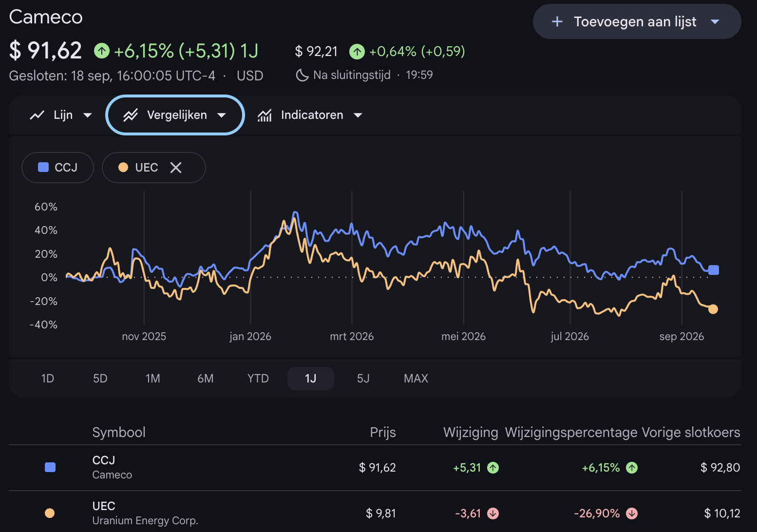
Task: Click the $ 92,80 previous close value
Action: pos(720,468)
